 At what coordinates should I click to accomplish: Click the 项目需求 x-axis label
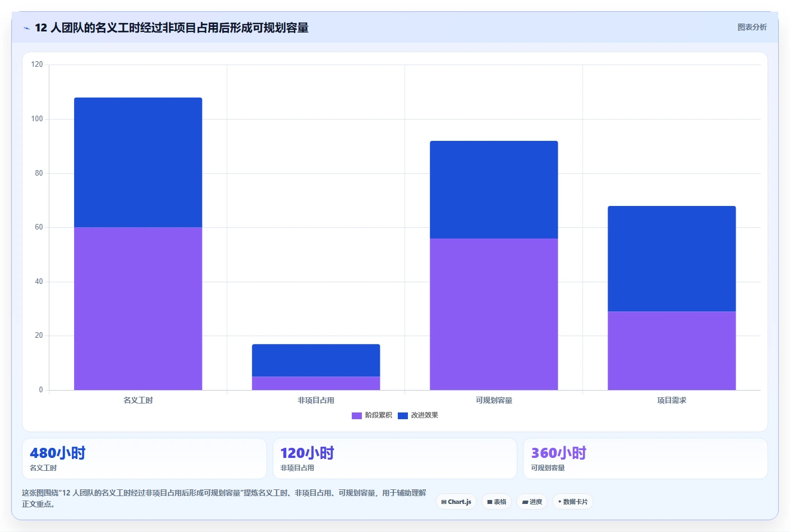(672, 400)
